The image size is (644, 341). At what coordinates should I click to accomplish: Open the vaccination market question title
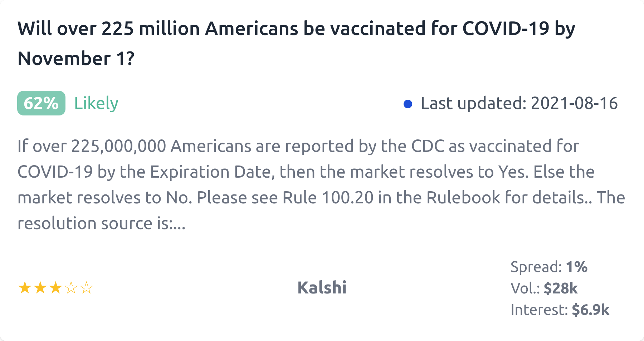pyautogui.click(x=296, y=43)
